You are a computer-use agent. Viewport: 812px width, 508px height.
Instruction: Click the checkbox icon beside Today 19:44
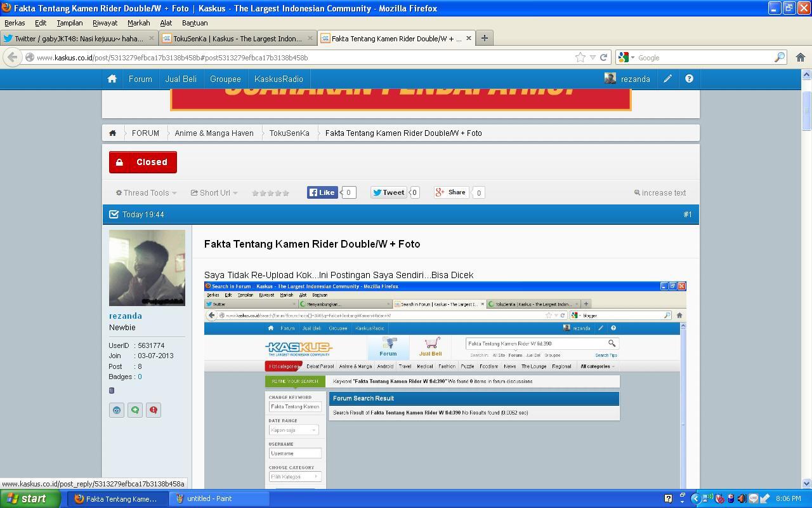(114, 215)
